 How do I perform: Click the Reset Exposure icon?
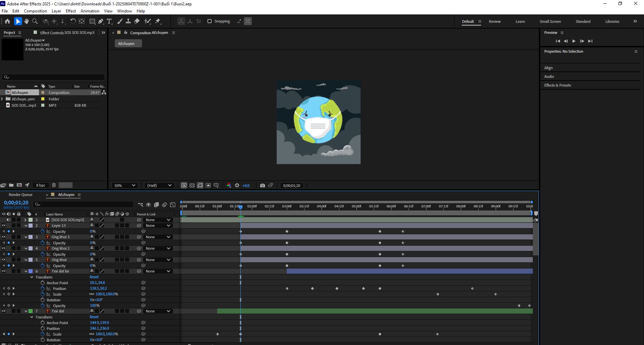tap(237, 185)
